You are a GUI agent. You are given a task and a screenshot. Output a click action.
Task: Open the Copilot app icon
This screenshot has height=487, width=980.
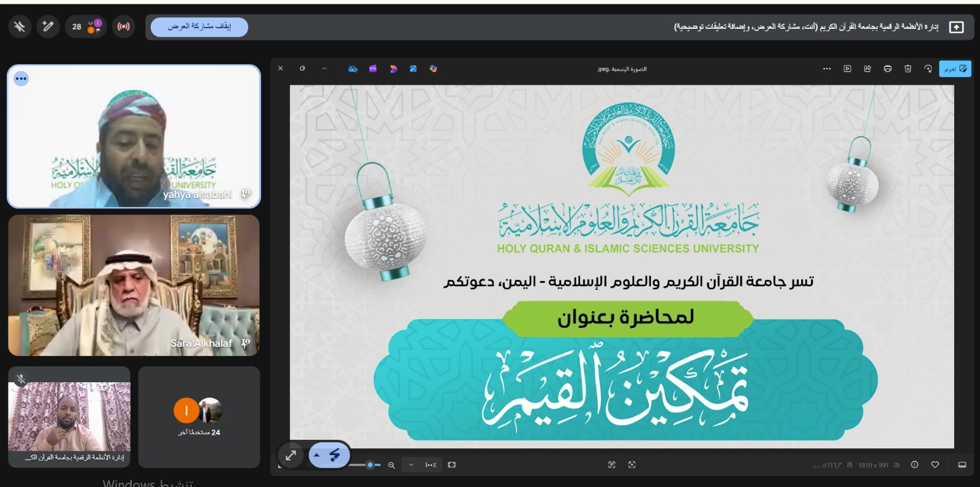[433, 69]
